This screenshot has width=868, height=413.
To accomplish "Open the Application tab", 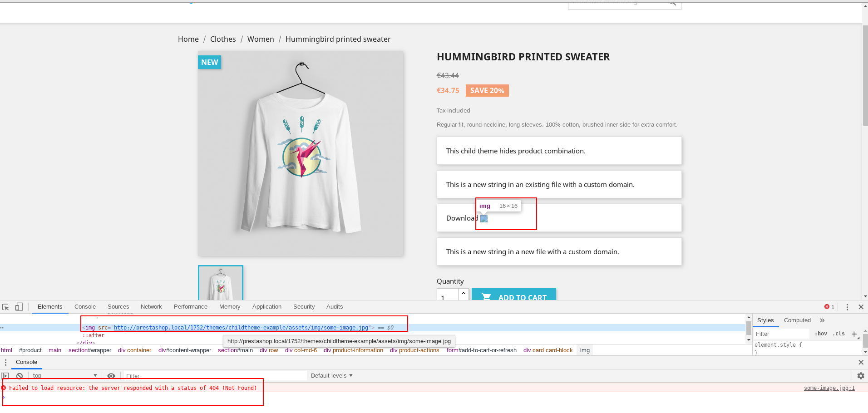I will click(267, 307).
